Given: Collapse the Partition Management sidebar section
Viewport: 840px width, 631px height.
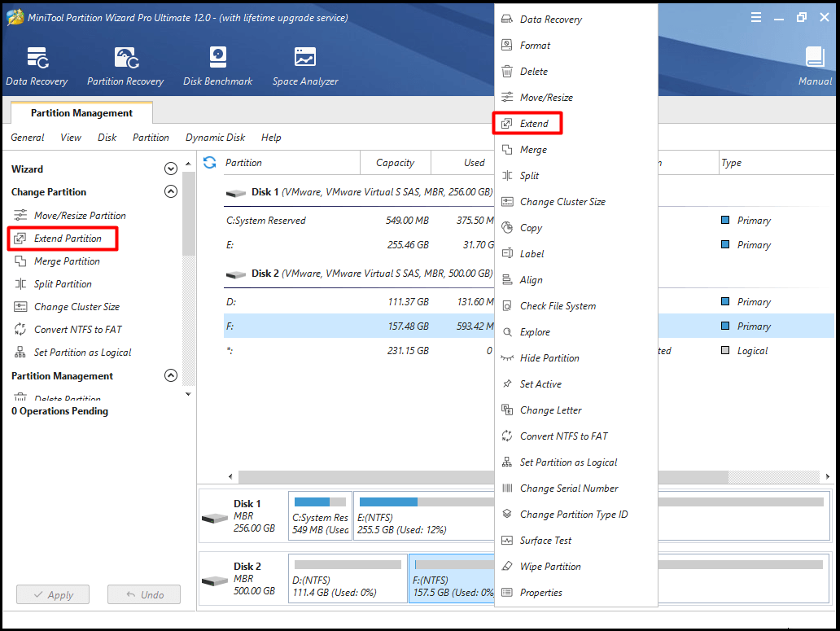Looking at the screenshot, I should (170, 375).
